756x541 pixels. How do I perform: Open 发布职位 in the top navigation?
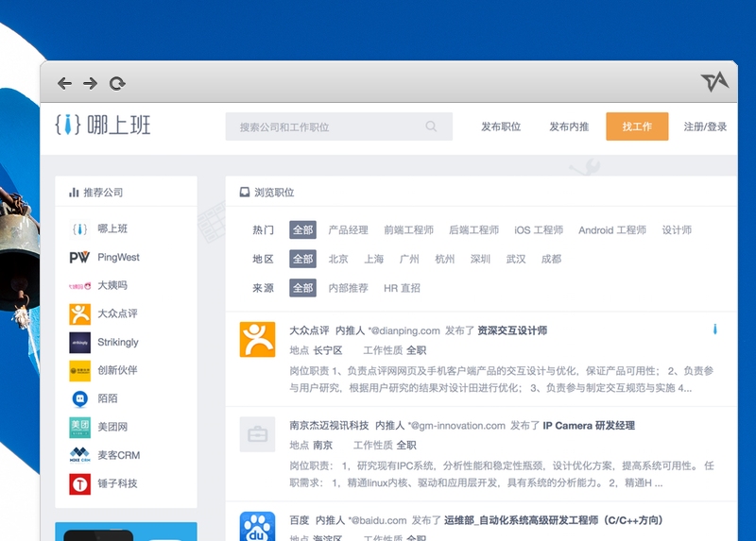click(x=501, y=127)
